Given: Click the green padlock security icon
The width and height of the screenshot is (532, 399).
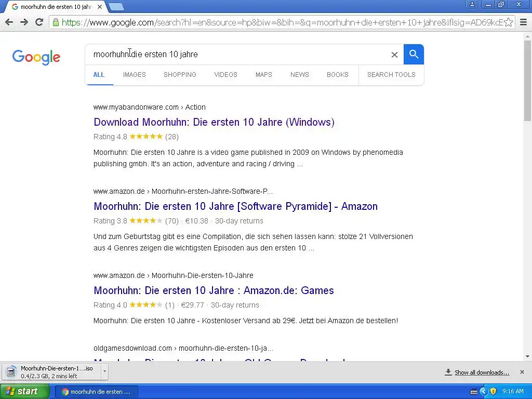Looking at the screenshot, I should (x=56, y=22).
